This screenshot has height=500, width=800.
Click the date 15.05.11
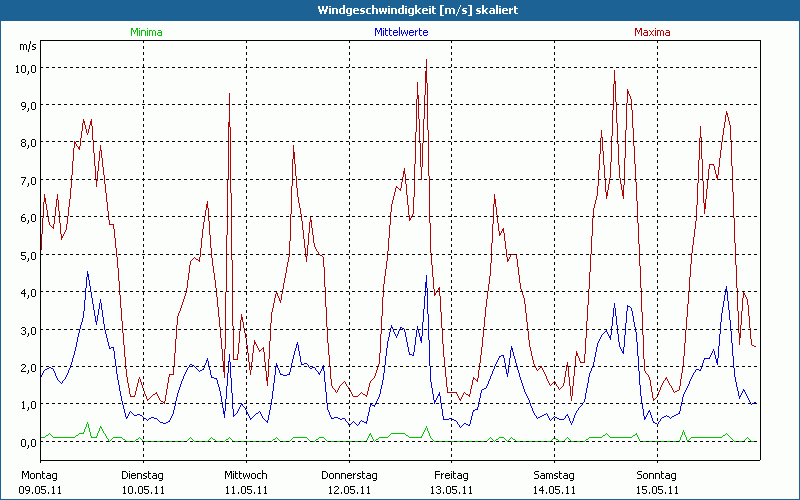pyautogui.click(x=658, y=490)
